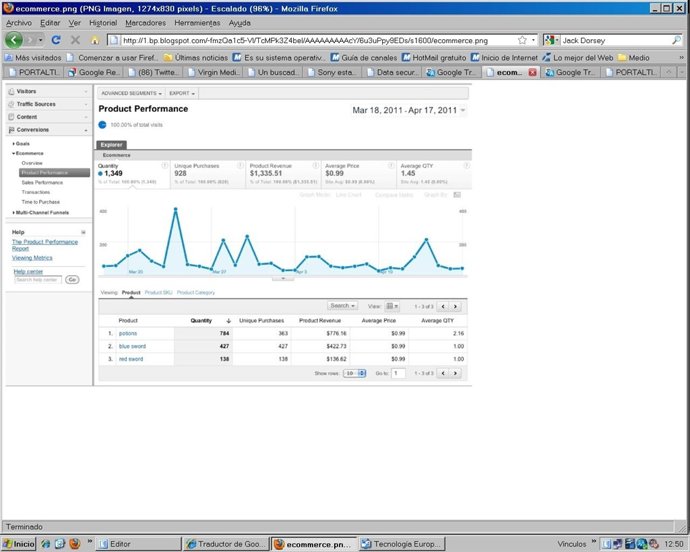Switch to the Virgin Medi... tab
The height and width of the screenshot is (552, 690).
tap(213, 72)
